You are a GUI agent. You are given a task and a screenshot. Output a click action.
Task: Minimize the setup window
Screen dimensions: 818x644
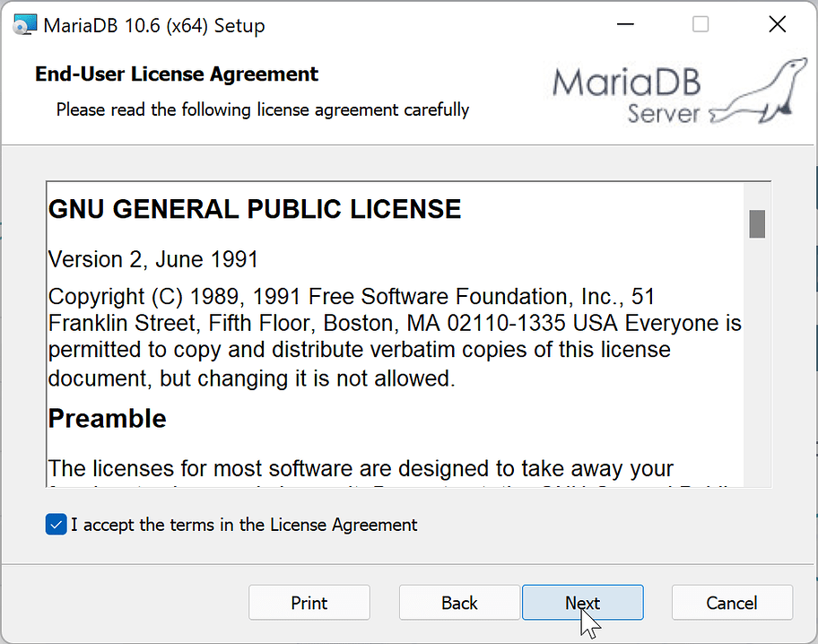pyautogui.click(x=625, y=24)
